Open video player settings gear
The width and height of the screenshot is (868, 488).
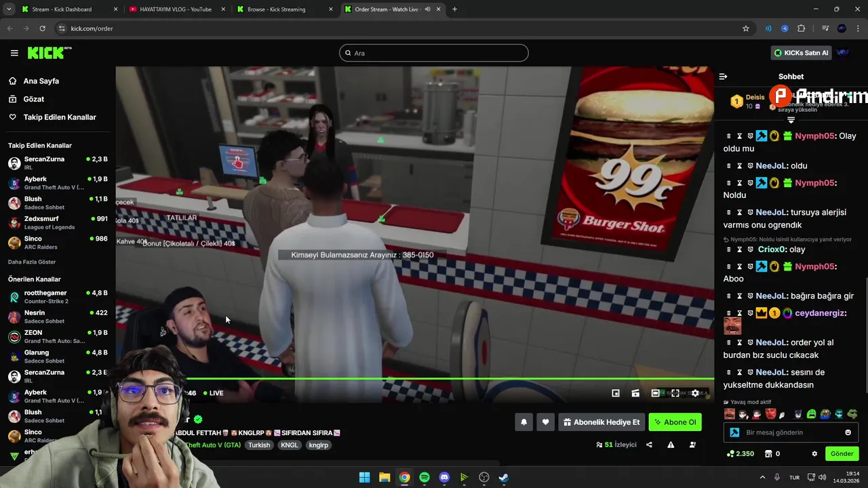[695, 393]
